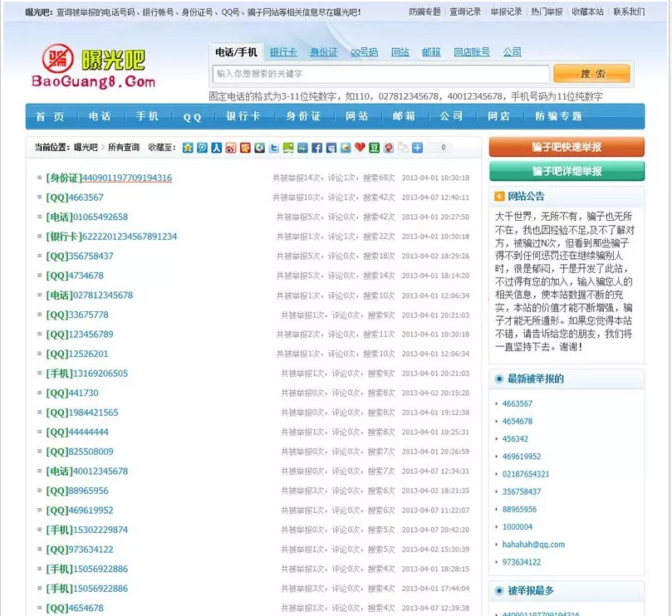
Task: Switch to the 银行卡 search tab
Action: point(283,52)
